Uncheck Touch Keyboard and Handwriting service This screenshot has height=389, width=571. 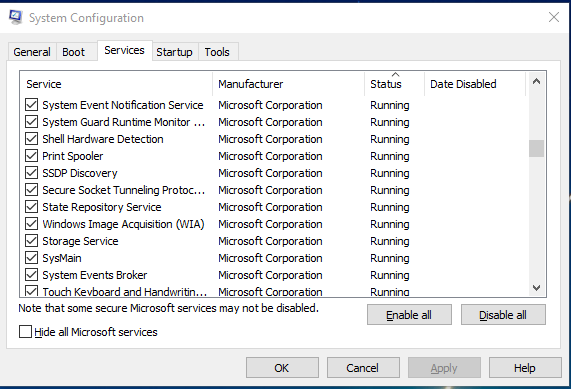[31, 291]
